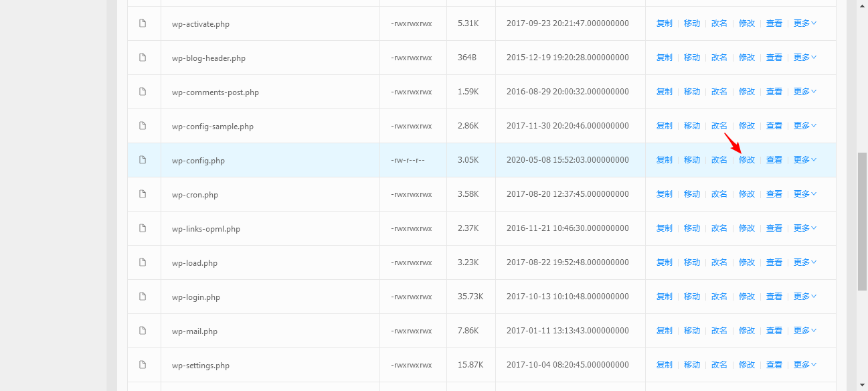Image resolution: width=868 pixels, height=391 pixels.
Task: Click the wp-mail.php file icon
Action: tap(143, 331)
